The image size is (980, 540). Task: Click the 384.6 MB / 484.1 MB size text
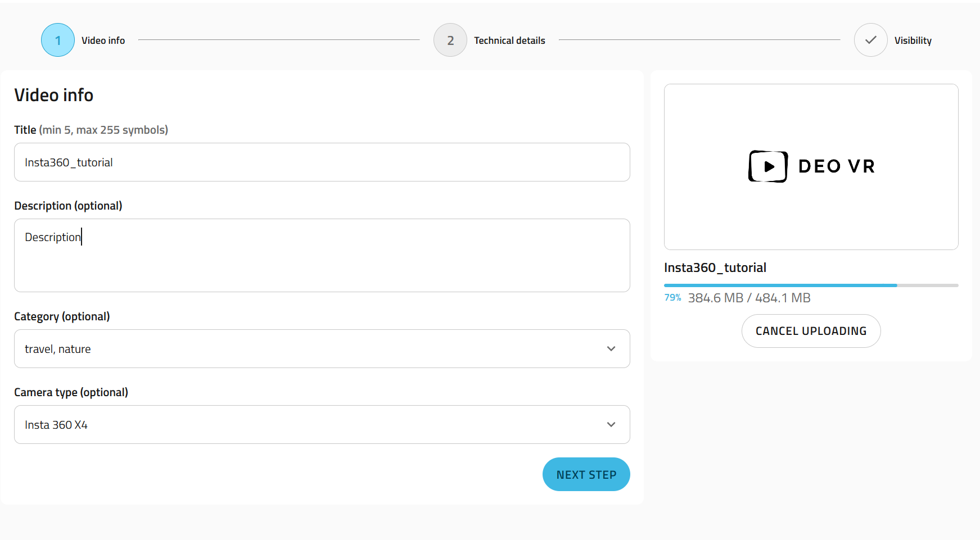tap(749, 298)
